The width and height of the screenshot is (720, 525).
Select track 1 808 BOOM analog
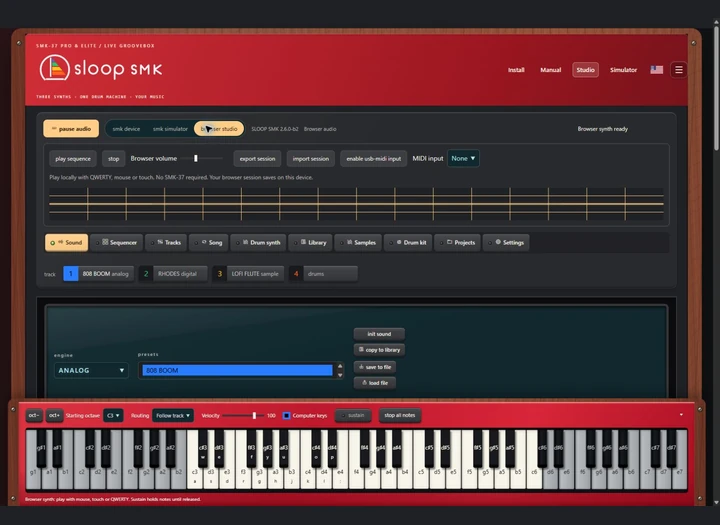click(x=99, y=274)
